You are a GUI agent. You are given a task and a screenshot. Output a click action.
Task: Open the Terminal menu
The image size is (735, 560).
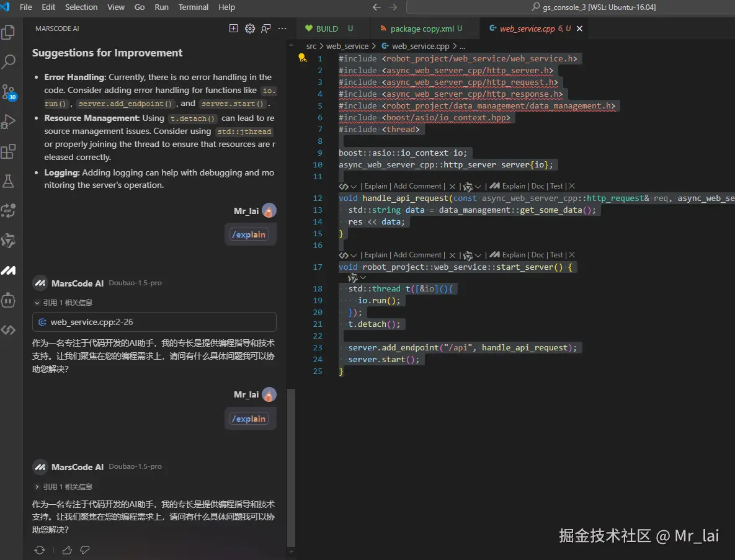tap(193, 7)
